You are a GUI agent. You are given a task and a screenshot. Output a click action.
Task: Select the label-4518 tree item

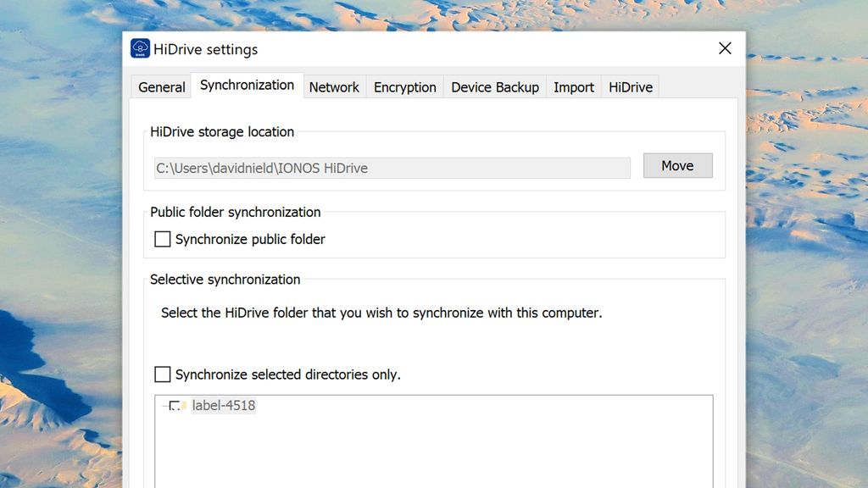pos(224,406)
